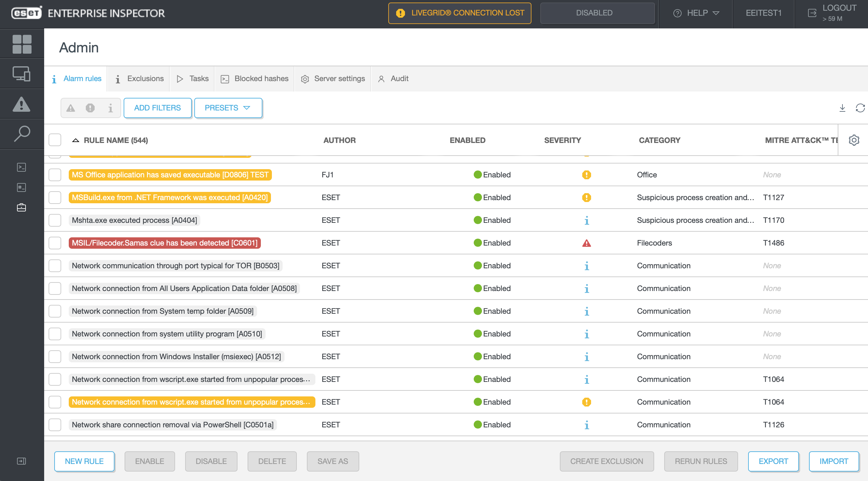The height and width of the screenshot is (481, 868).
Task: Open the computers icon in sidebar
Action: [21, 74]
